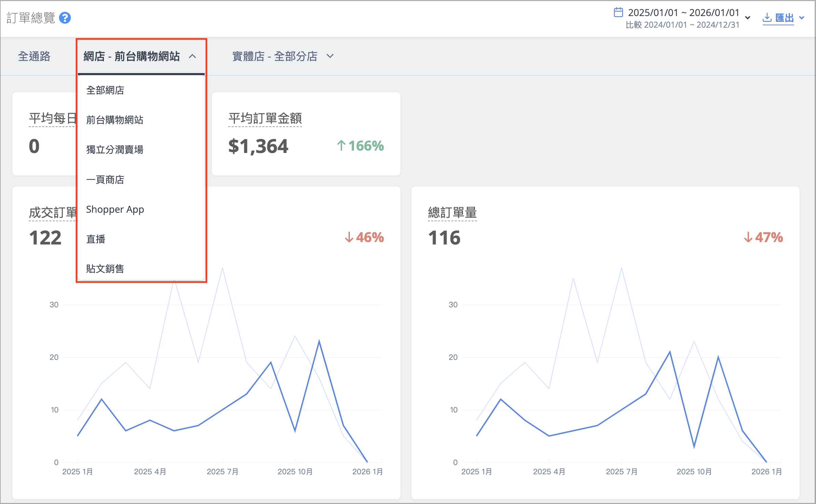
Task: Click the 47% decrease indicator
Action: tap(763, 237)
